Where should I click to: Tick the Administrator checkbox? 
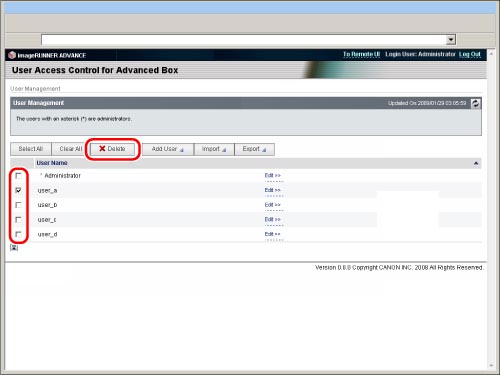point(18,176)
